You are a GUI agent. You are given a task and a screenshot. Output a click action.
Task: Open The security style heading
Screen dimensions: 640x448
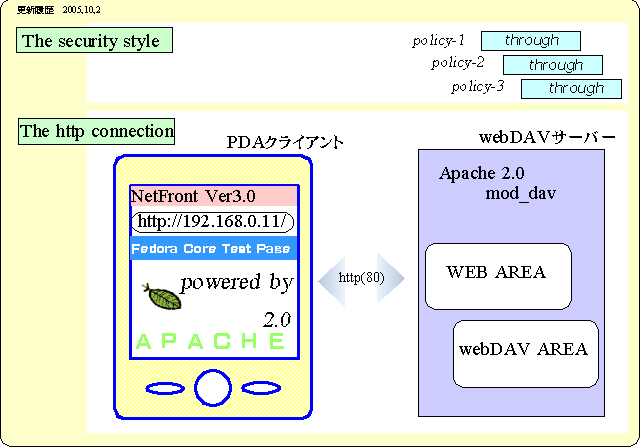95,41
